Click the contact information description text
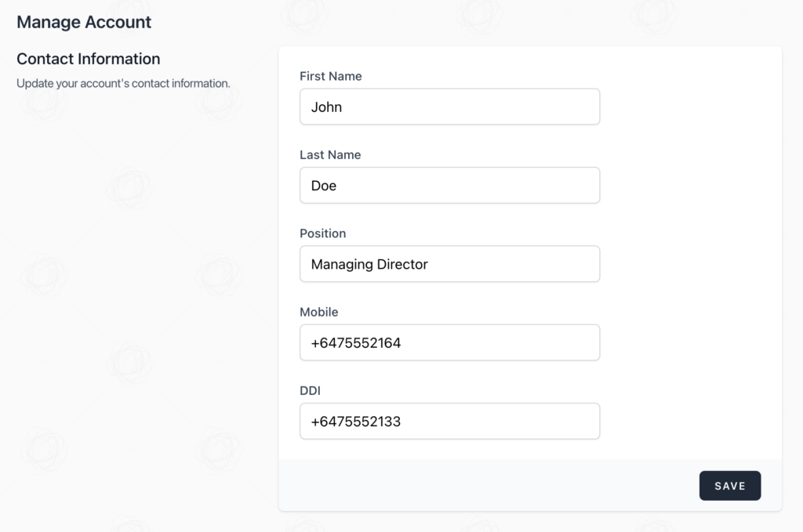Screen dimensions: 803x532 click(122, 83)
